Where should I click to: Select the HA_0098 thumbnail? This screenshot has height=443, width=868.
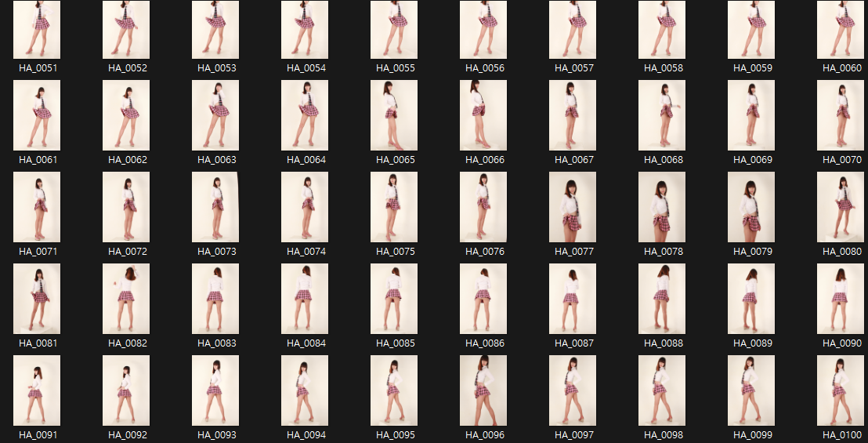click(x=661, y=390)
